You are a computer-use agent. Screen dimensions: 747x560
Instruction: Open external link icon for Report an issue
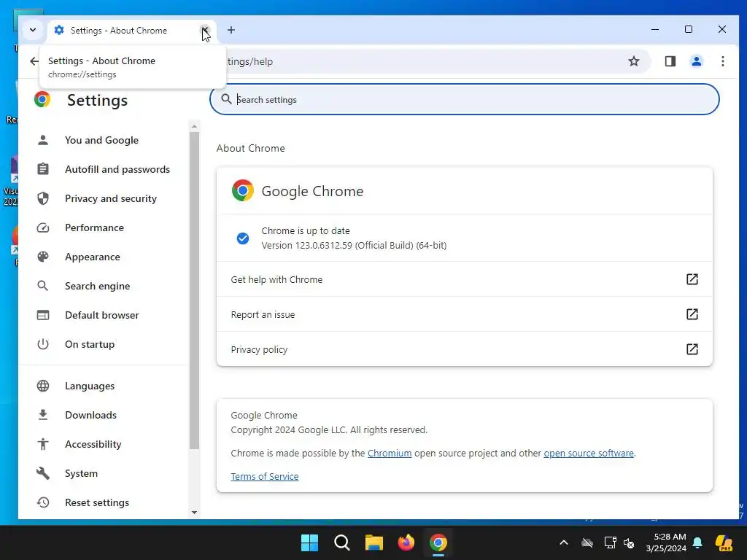click(692, 314)
